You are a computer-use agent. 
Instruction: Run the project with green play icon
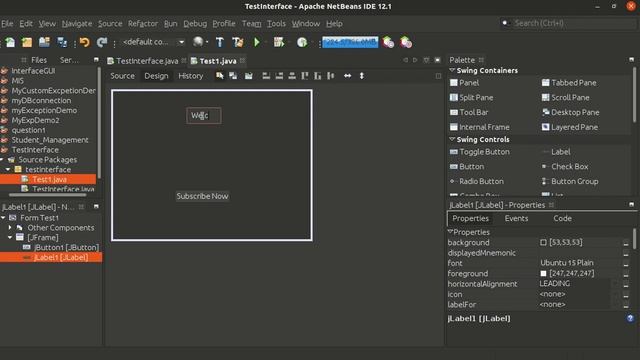pyautogui.click(x=257, y=42)
